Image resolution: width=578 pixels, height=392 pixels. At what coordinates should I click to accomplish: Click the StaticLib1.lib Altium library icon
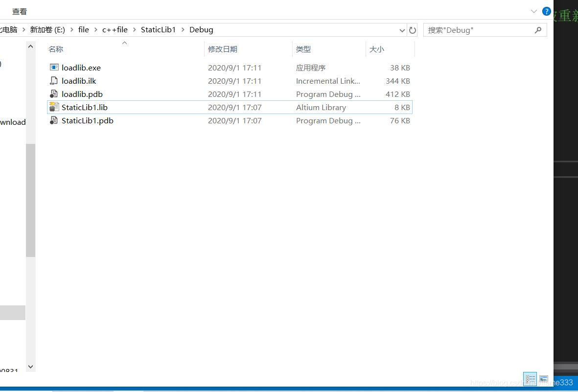(x=54, y=107)
